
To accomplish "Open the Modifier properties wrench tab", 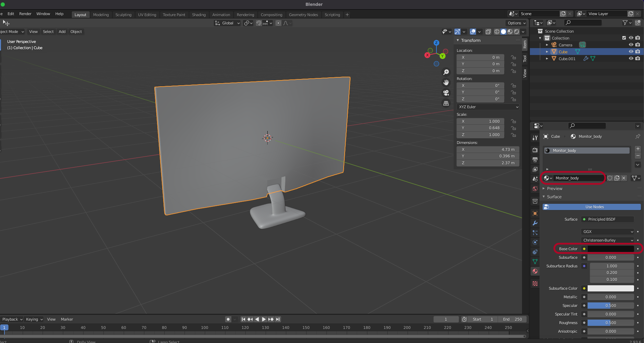I will (535, 223).
